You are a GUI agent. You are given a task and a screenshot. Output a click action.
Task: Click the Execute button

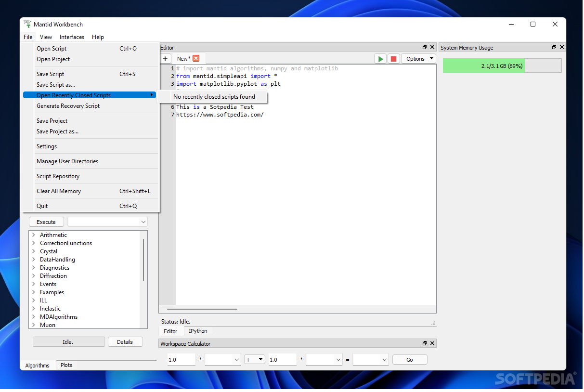(x=46, y=222)
